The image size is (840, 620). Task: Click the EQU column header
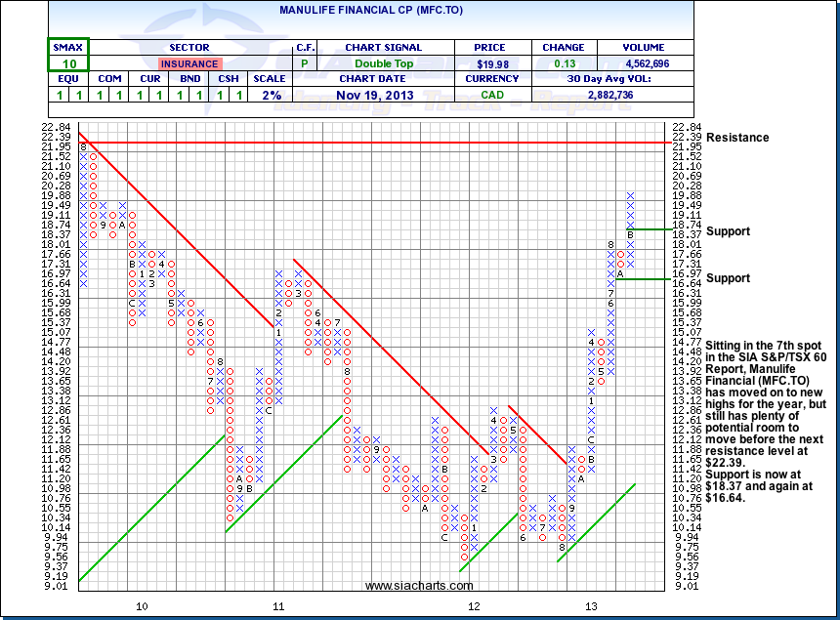67,79
